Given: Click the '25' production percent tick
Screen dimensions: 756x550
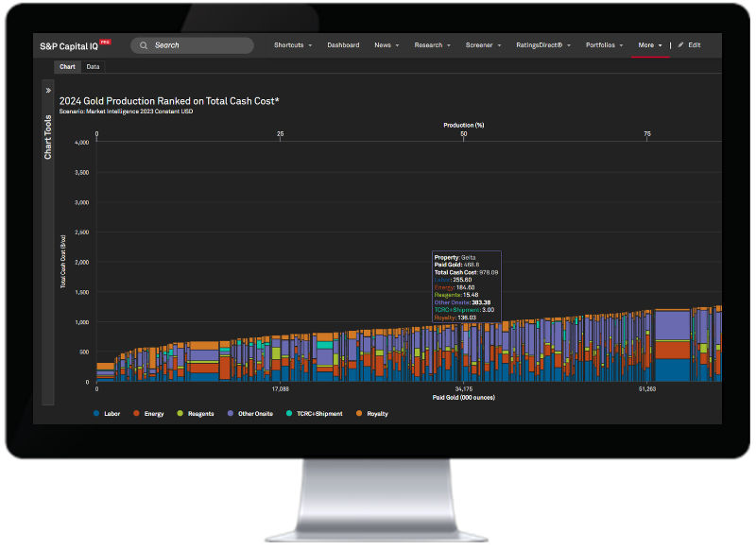Looking at the screenshot, I should click(x=281, y=134).
